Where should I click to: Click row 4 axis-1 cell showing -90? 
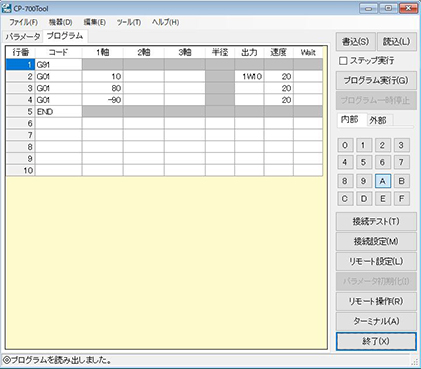point(103,100)
